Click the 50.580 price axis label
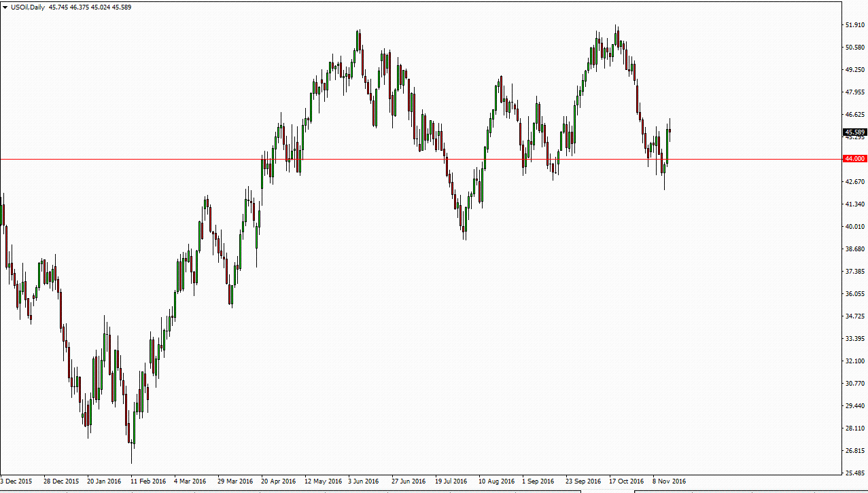The width and height of the screenshot is (868, 493). [x=854, y=48]
